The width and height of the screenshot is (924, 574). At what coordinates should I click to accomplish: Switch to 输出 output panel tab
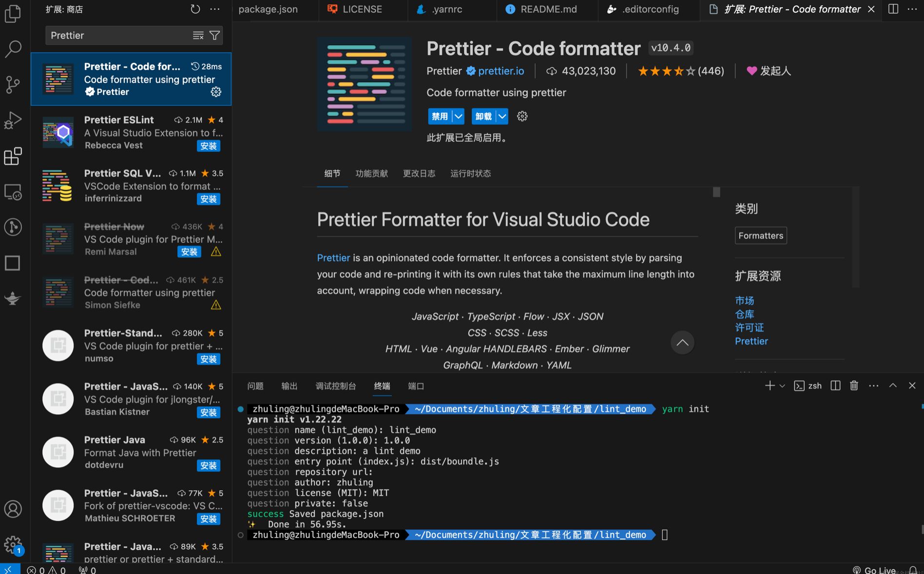pos(289,386)
